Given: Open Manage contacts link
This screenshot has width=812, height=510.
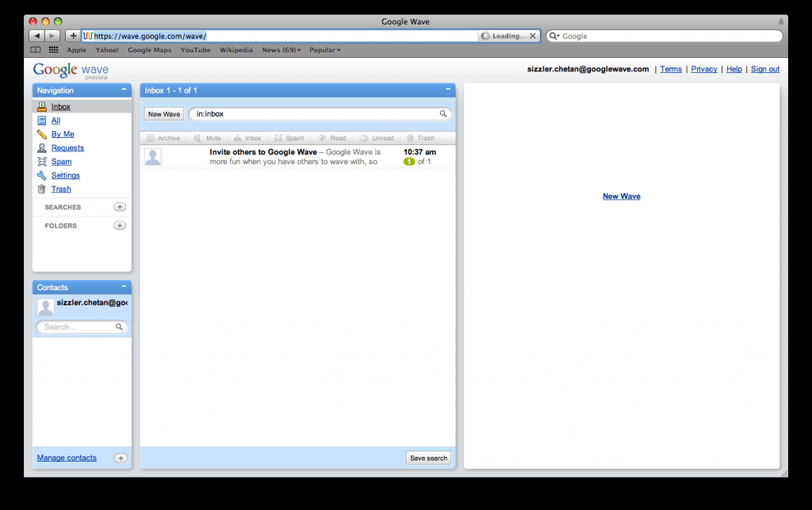Looking at the screenshot, I should 67,458.
